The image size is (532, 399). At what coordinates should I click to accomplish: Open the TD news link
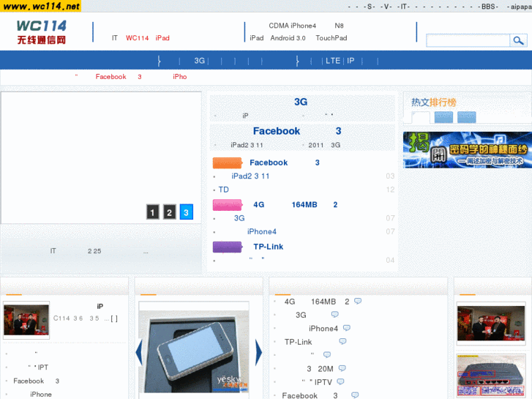[x=224, y=190]
